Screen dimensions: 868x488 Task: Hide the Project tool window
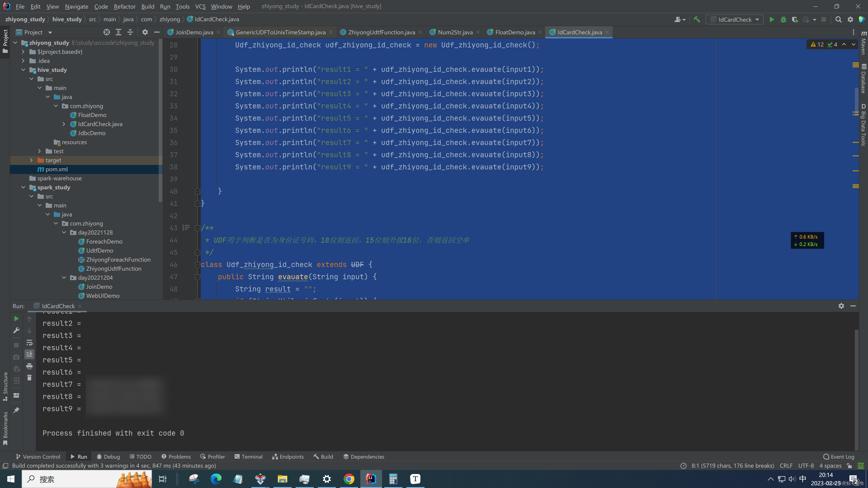157,32
